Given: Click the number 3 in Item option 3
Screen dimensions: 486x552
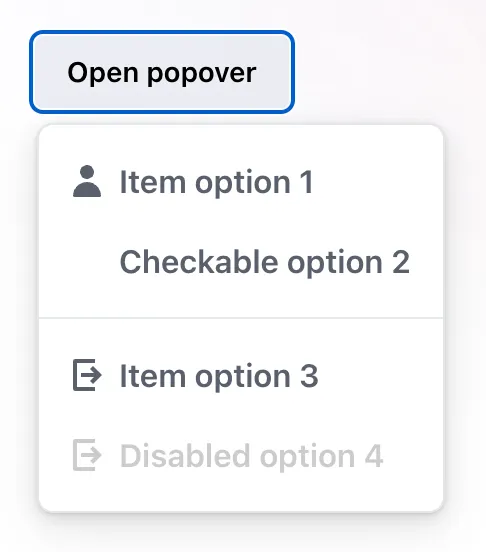Looking at the screenshot, I should coord(309,376).
